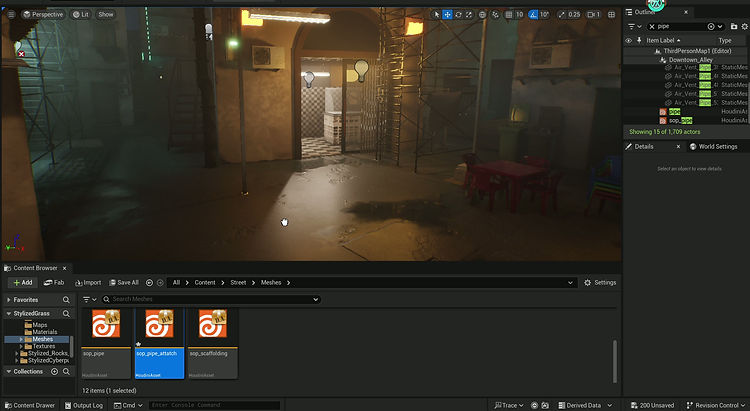Screen dimensions: 750x411
Task: Open grid snap size 10 value
Action: [x=519, y=15]
